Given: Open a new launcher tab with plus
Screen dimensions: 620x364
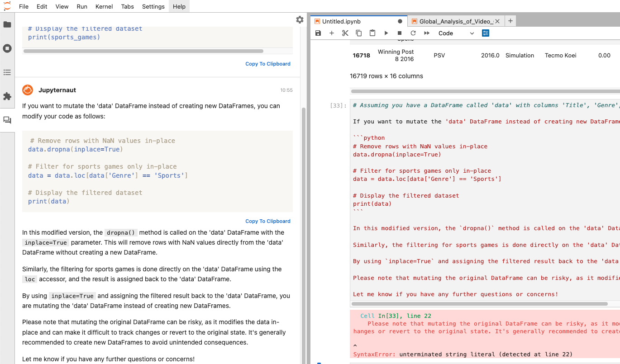Looking at the screenshot, I should 510,21.
